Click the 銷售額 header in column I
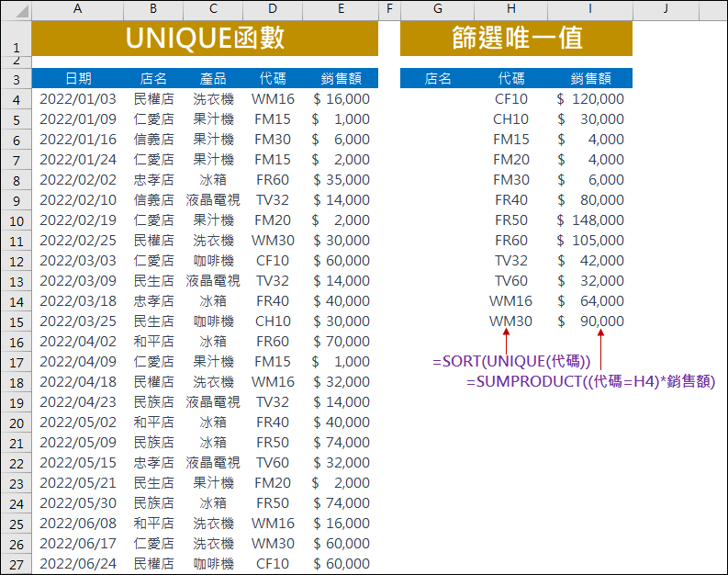 coord(590,78)
